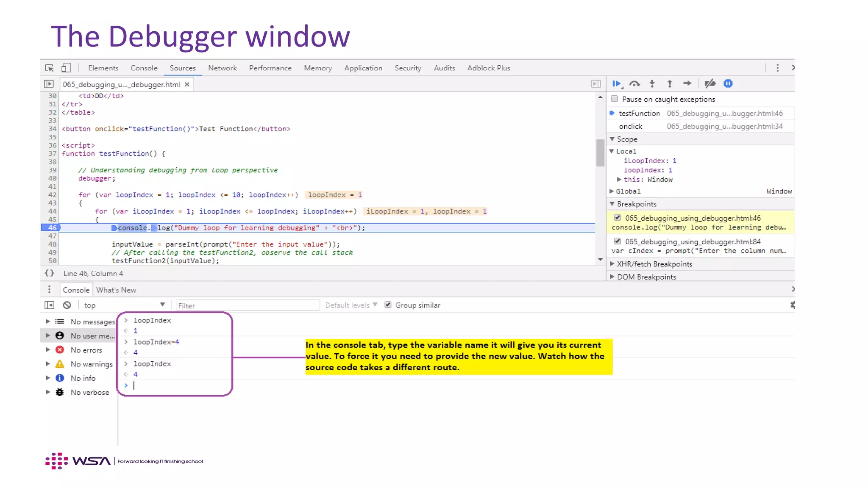Open the console drawer three-dot menu
This screenshot has width=868, height=488.
(x=49, y=289)
